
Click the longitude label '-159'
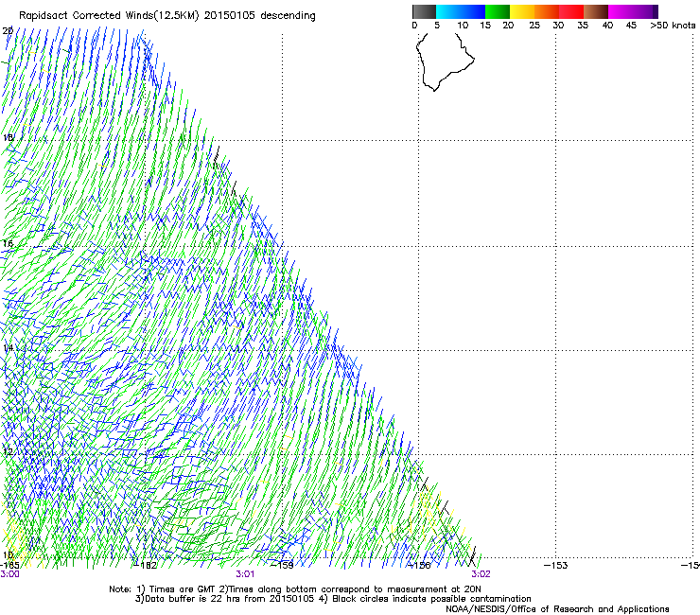(x=283, y=565)
